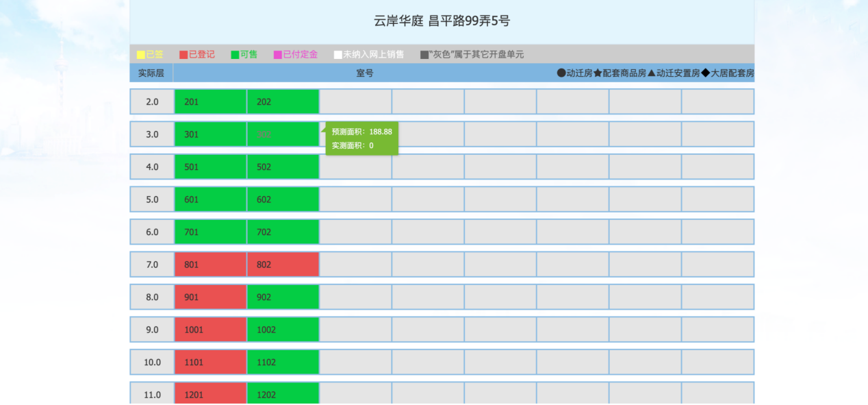Select available room 902
This screenshot has width=868, height=405.
[x=283, y=297]
